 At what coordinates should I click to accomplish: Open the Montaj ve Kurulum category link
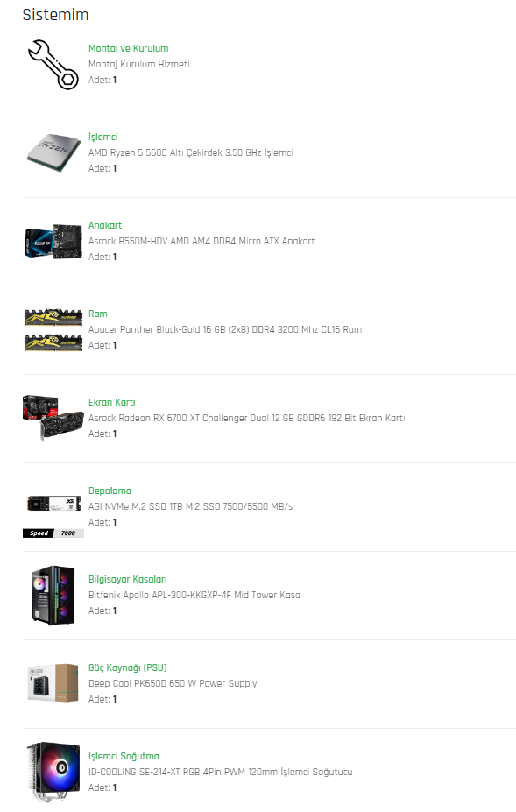click(128, 48)
